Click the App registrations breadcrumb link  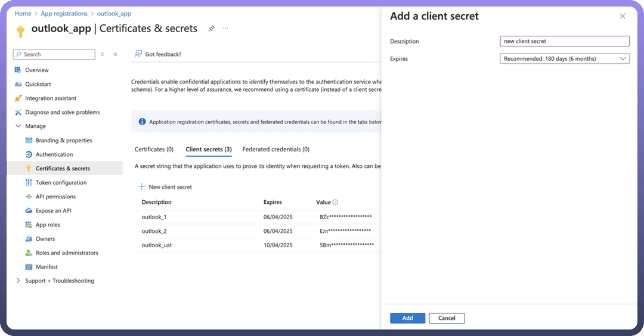(x=64, y=14)
